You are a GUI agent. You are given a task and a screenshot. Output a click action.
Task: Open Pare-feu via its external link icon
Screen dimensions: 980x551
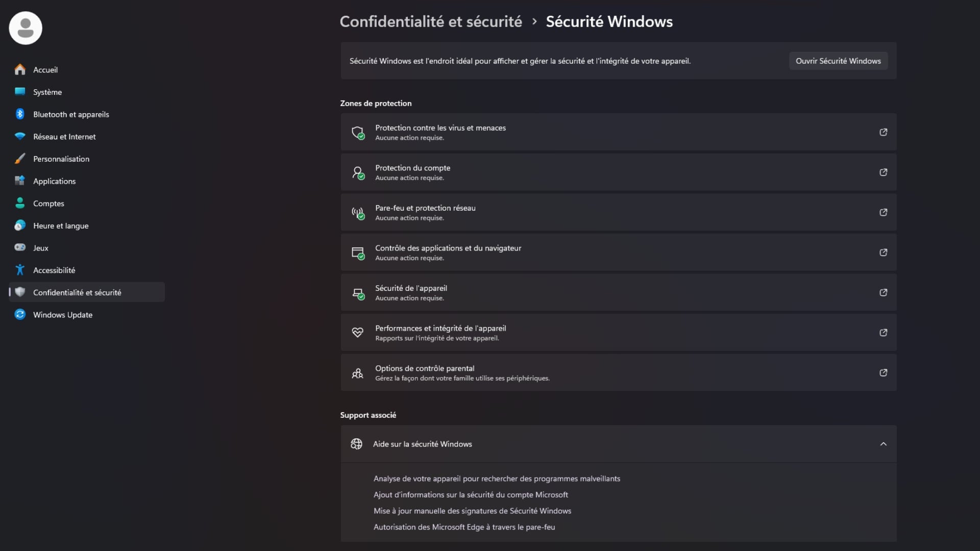click(884, 212)
